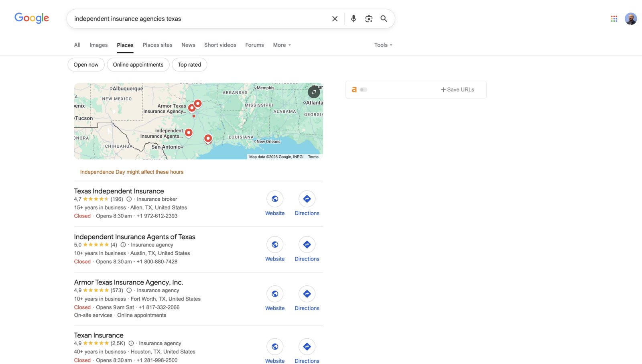642x364 pixels.
Task: Click the Independence Day hours notice
Action: [132, 172]
